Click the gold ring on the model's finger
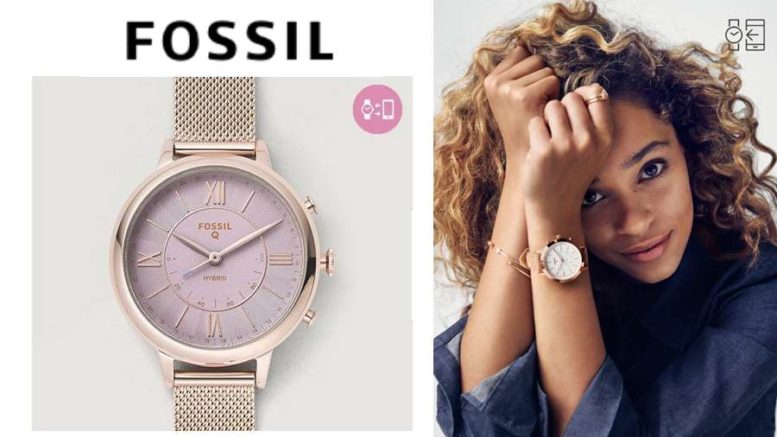 tap(597, 95)
